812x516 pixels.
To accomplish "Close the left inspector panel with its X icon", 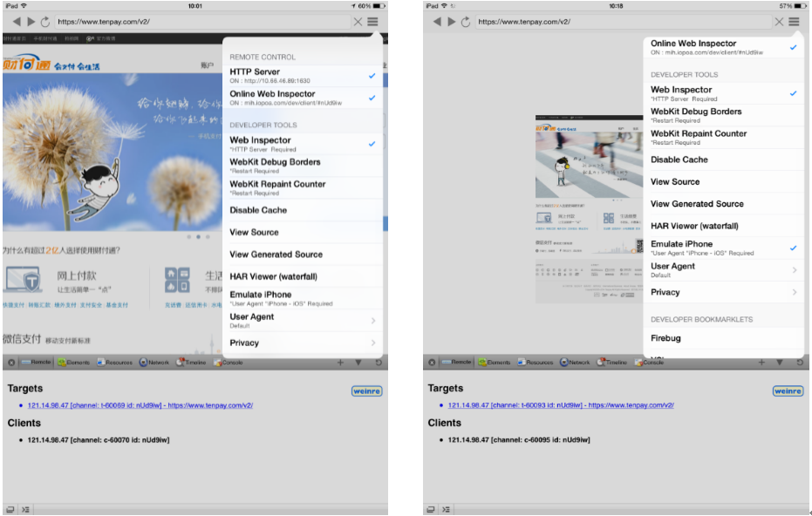I will tap(11, 362).
